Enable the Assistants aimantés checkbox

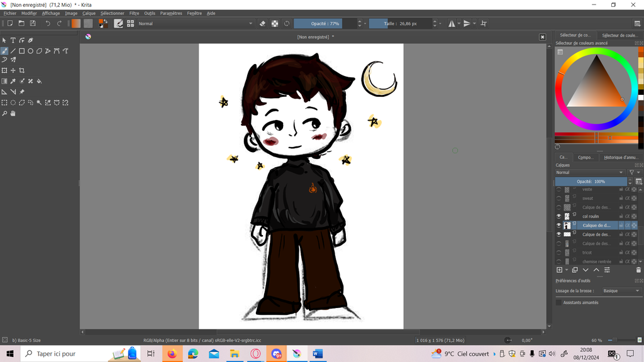[x=558, y=302]
